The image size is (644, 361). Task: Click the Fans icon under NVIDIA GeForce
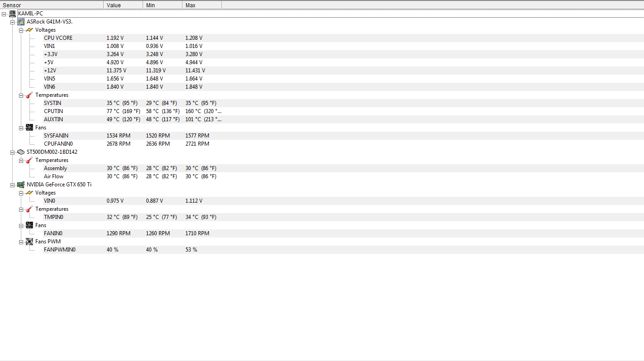pyautogui.click(x=29, y=225)
